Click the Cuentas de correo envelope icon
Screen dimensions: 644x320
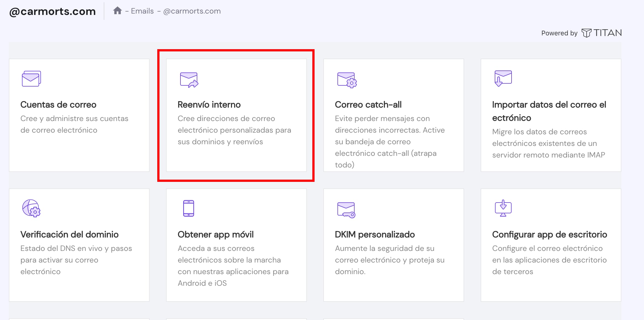pos(31,79)
